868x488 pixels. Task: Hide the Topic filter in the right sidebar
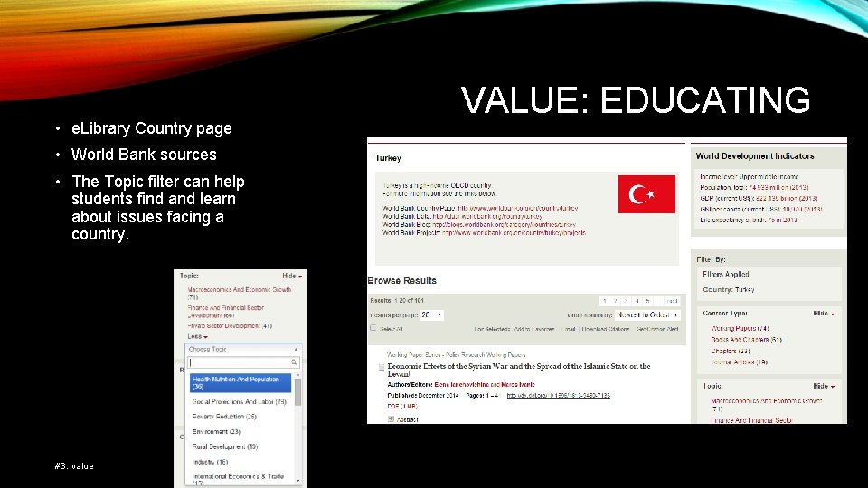pos(824,386)
